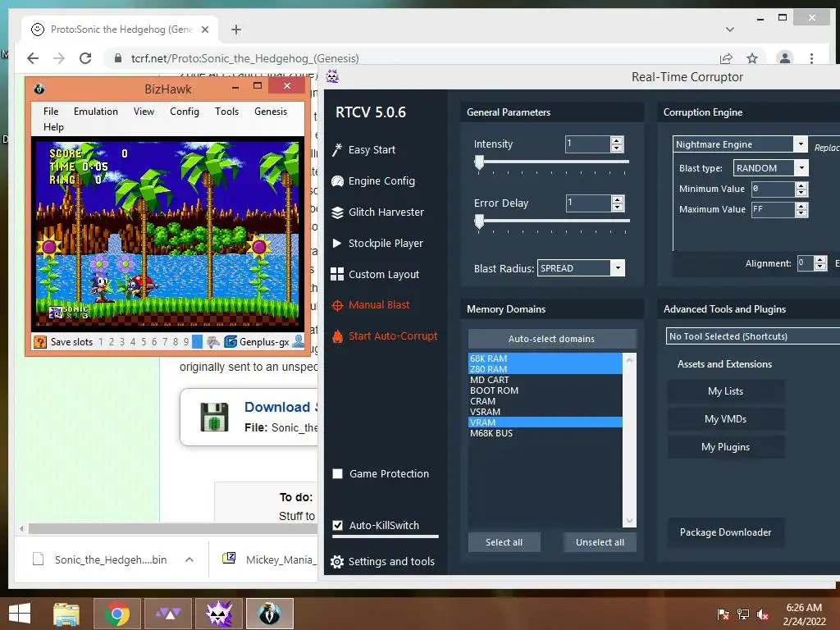Click BizHawk icon in the taskbar

click(269, 614)
